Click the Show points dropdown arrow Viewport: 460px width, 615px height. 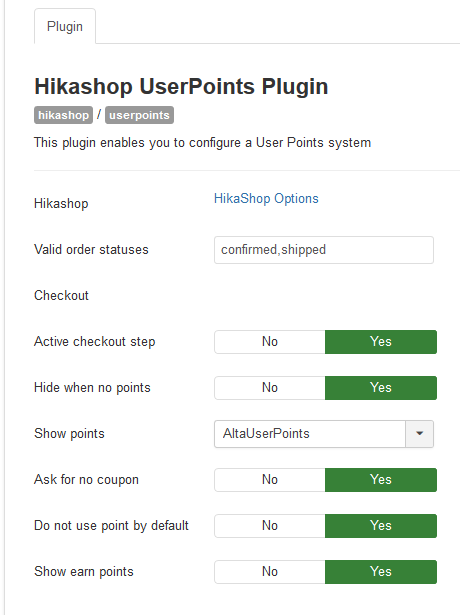(x=420, y=434)
